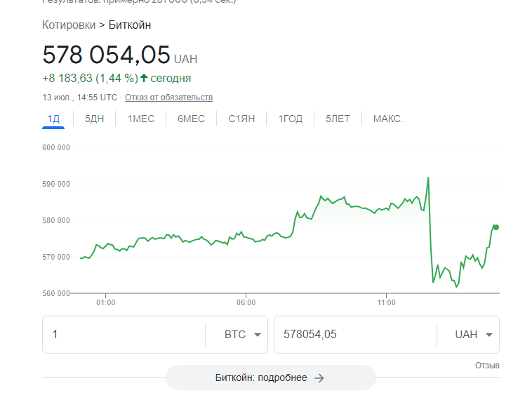This screenshot has width=532, height=395.
Task: Select the С1ЯН year-to-date tab
Action: click(241, 119)
